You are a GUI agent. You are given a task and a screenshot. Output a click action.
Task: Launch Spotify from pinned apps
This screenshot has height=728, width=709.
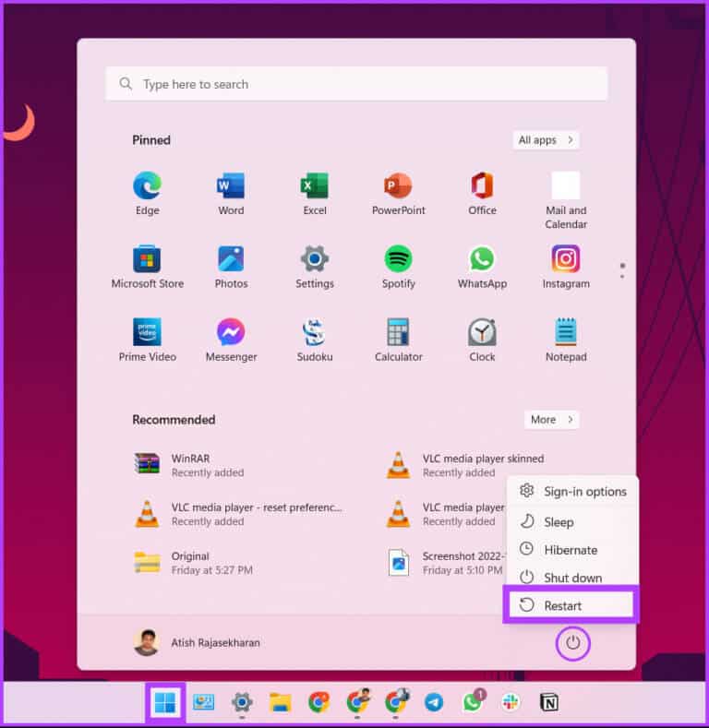398,267
